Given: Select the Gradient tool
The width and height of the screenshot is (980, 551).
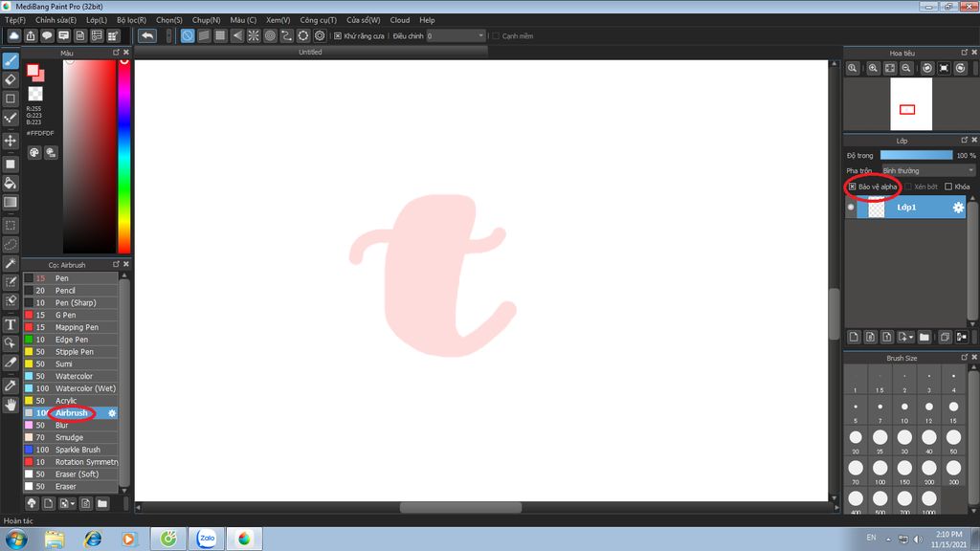Looking at the screenshot, I should (11, 202).
